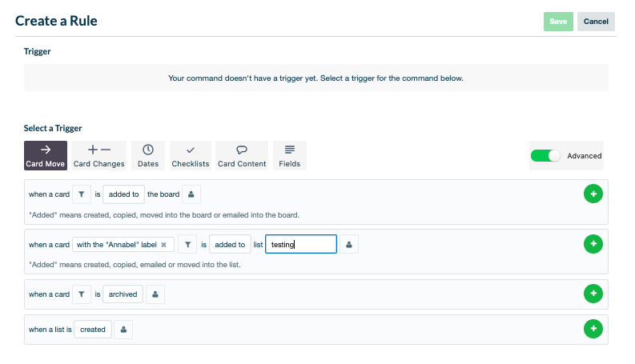The height and width of the screenshot is (364, 635).
Task: Click the member icon after 'created'
Action: pos(123,330)
